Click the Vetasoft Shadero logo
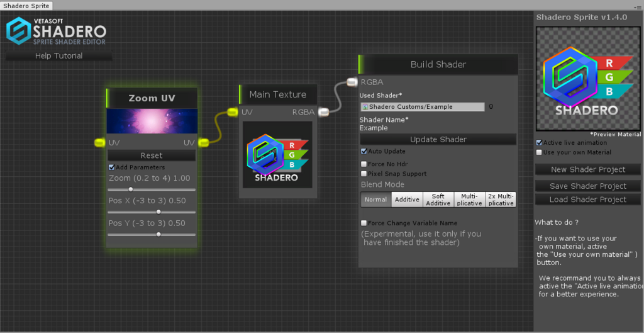This screenshot has width=644, height=333. (x=56, y=31)
